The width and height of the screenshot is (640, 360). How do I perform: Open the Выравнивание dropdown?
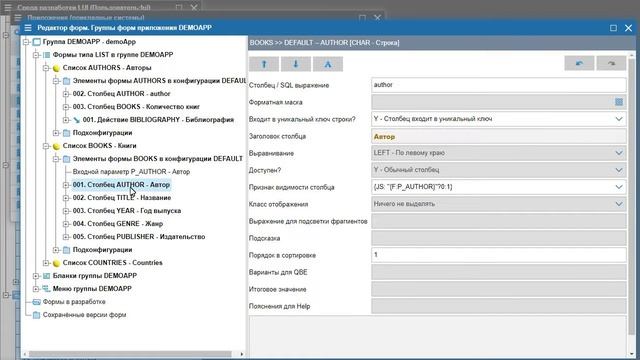tap(619, 153)
